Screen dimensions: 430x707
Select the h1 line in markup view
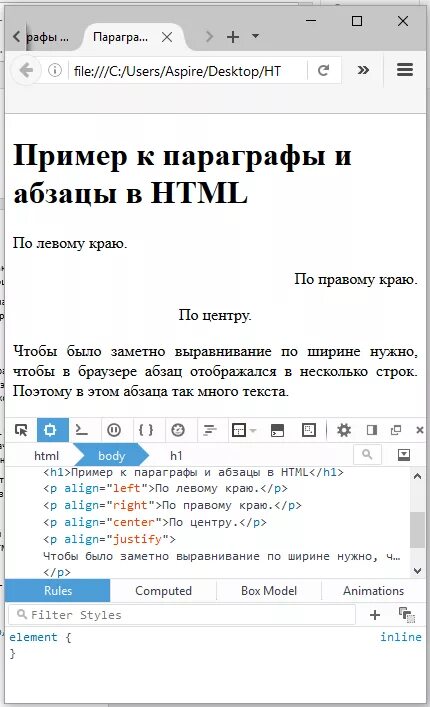(193, 472)
